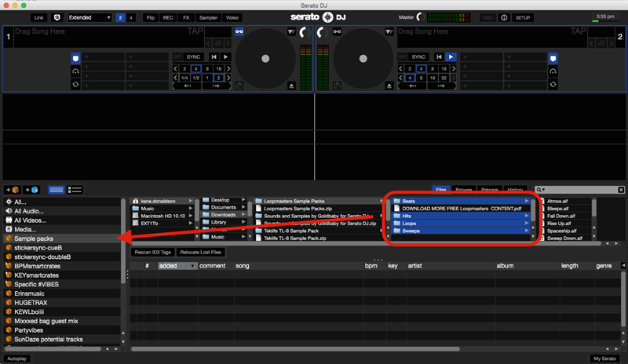Shift deck 1 loop sizes left chevron
This screenshot has height=364, width=628.
[175, 68]
